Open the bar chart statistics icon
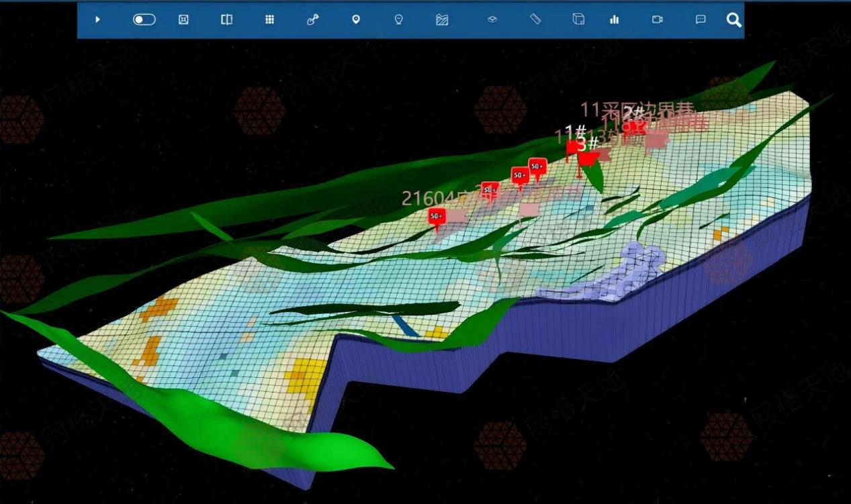The height and width of the screenshot is (504, 851). (614, 19)
